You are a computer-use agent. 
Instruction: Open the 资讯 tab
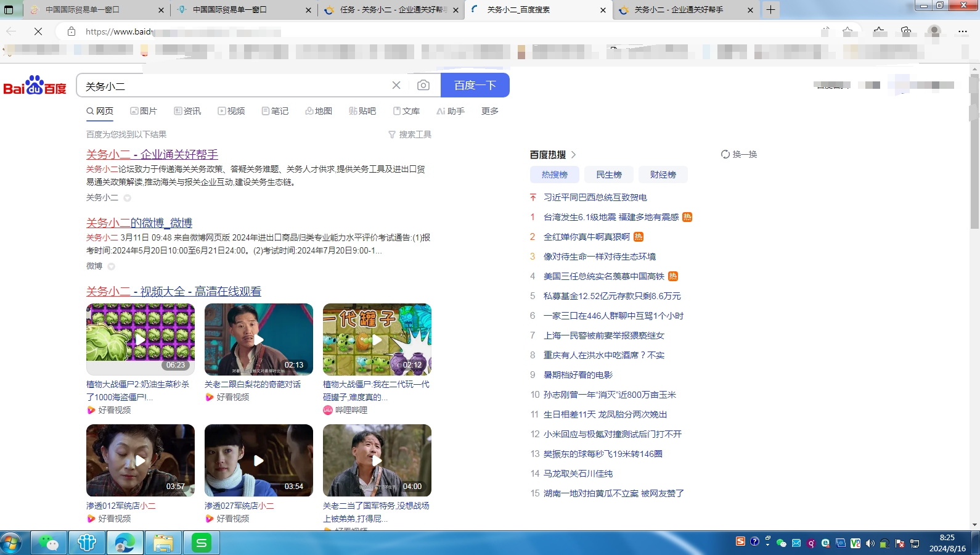click(187, 111)
